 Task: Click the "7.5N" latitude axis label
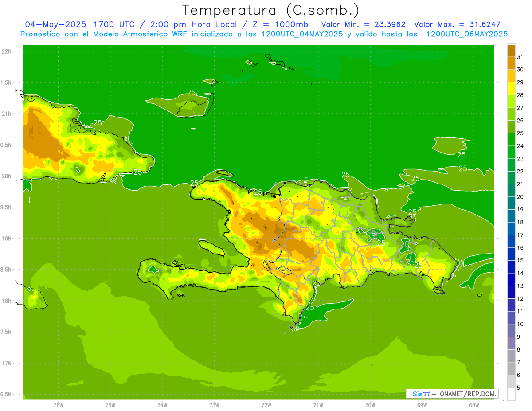click(x=7, y=332)
